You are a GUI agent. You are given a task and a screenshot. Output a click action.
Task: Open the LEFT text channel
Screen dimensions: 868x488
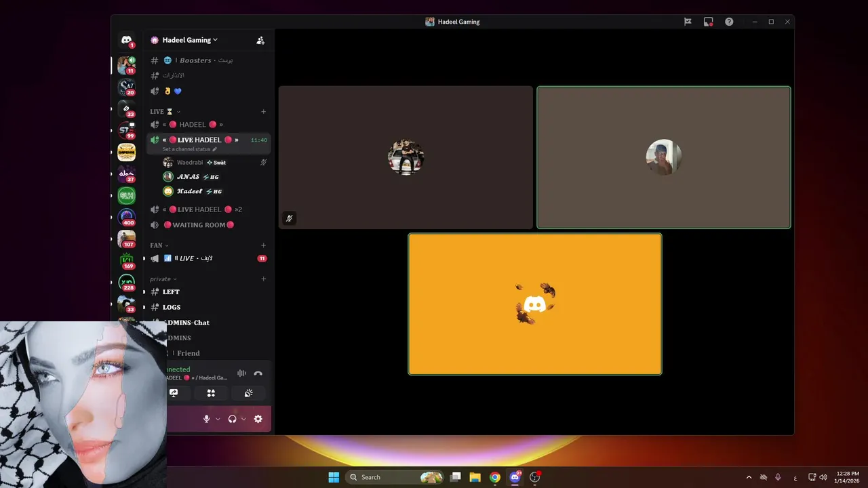[x=208, y=291]
